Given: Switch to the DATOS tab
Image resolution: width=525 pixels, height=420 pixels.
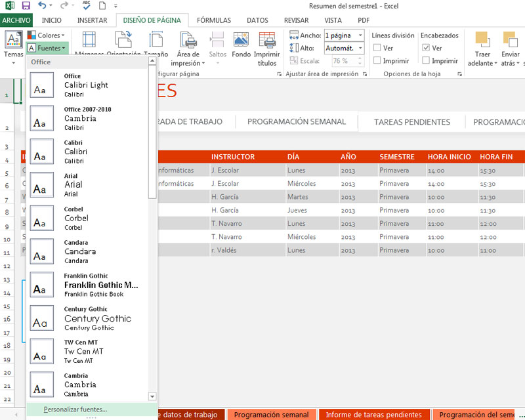Looking at the screenshot, I should click(257, 20).
